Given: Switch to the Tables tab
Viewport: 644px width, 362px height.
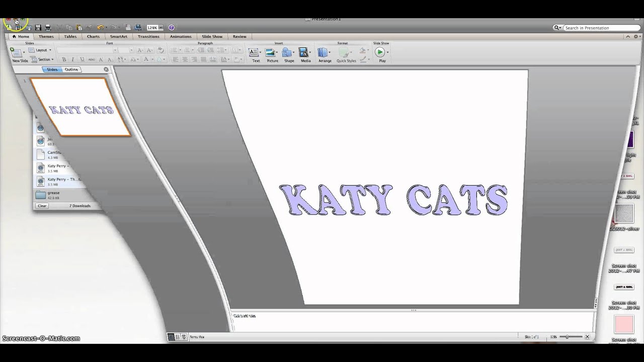Looking at the screenshot, I should tap(70, 37).
